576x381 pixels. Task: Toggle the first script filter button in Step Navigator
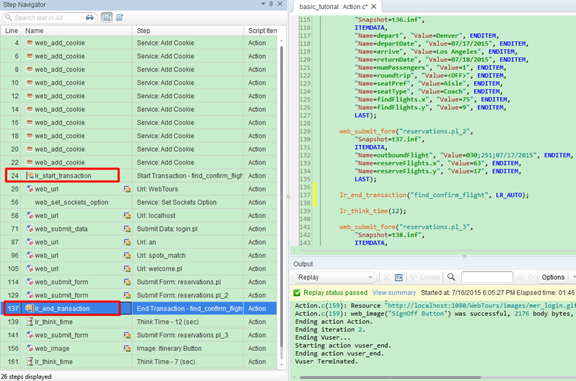coord(107,18)
